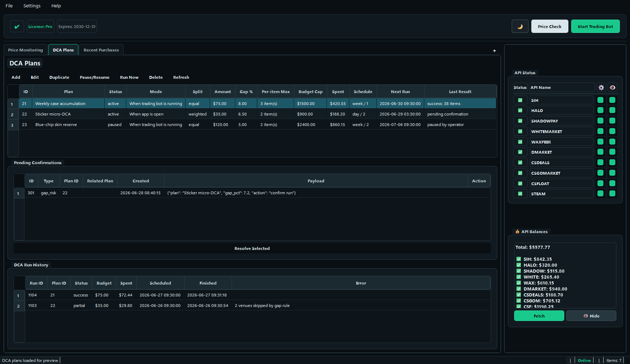Toggle the CSGOM balance checkbox
The image size is (630, 364).
click(x=519, y=301)
